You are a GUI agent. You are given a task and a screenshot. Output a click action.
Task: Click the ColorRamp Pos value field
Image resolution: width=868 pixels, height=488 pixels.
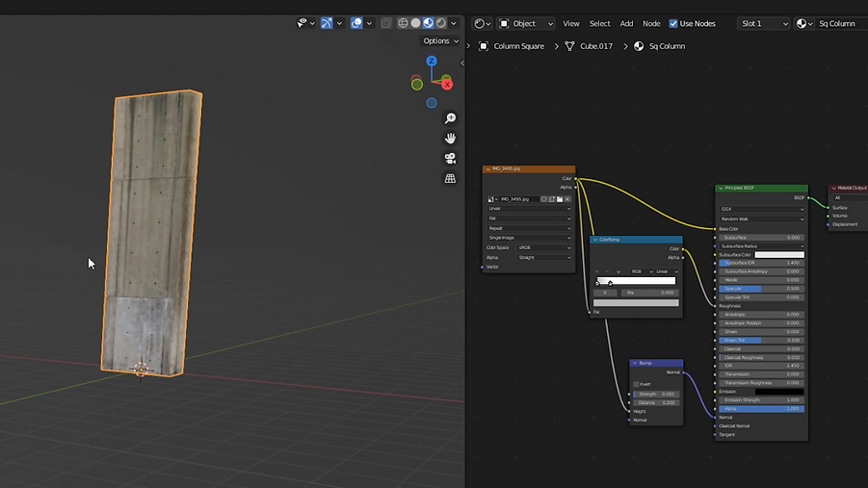(x=649, y=293)
